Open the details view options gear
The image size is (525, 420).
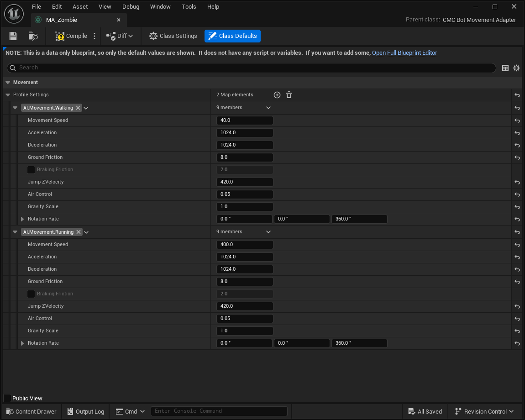(516, 68)
